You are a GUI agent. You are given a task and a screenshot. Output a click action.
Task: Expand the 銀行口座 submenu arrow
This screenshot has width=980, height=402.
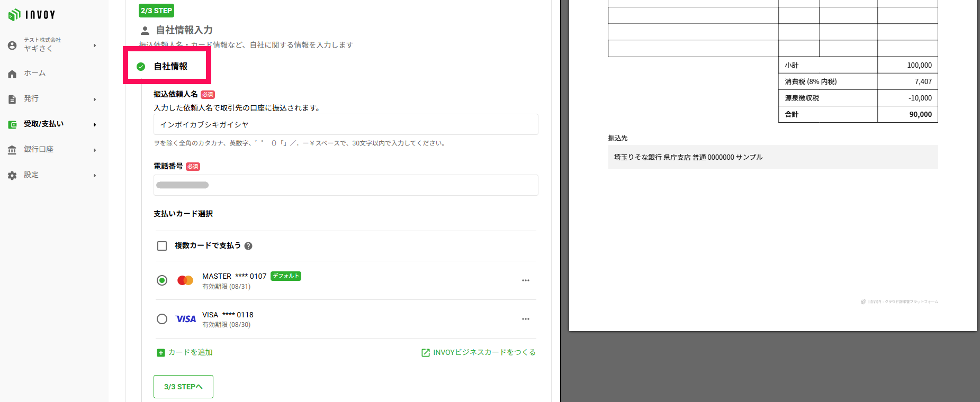tap(95, 150)
